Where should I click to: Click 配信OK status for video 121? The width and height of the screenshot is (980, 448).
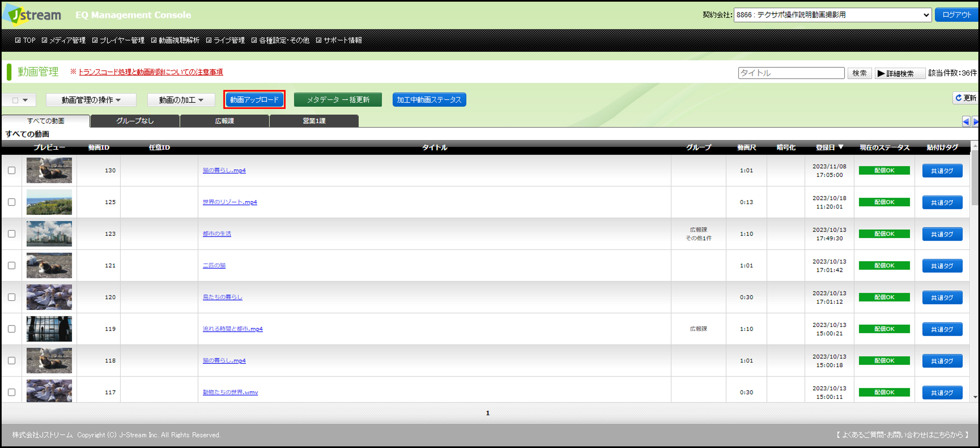pos(884,265)
